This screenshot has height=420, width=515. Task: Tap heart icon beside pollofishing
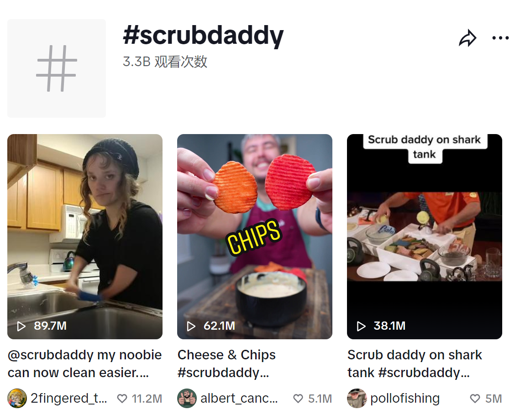475,399
